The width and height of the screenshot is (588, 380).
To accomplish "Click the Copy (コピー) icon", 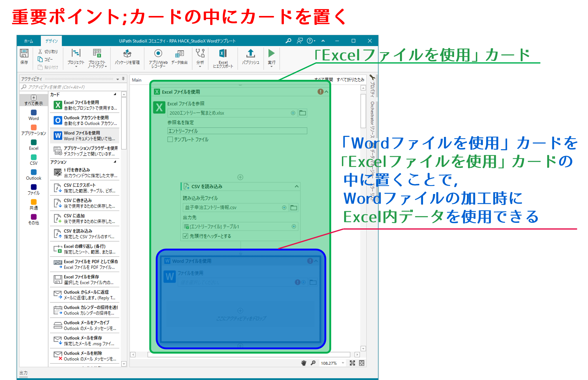I will click(40, 59).
